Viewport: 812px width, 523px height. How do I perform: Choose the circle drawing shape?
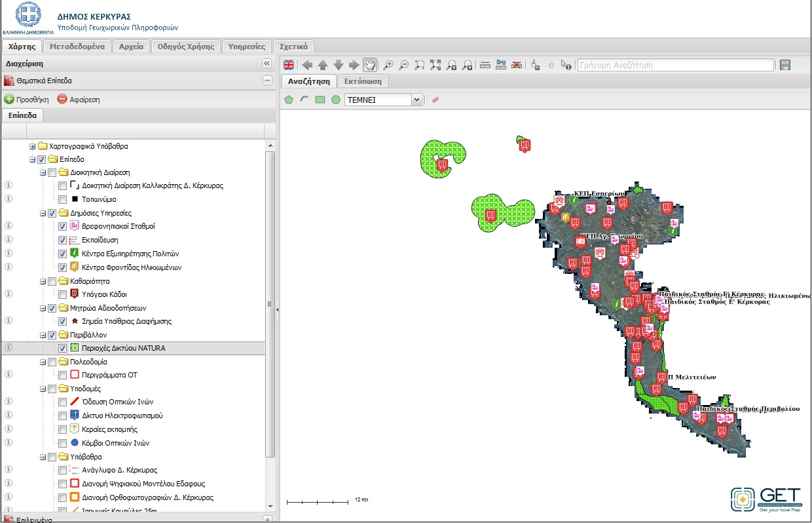336,100
